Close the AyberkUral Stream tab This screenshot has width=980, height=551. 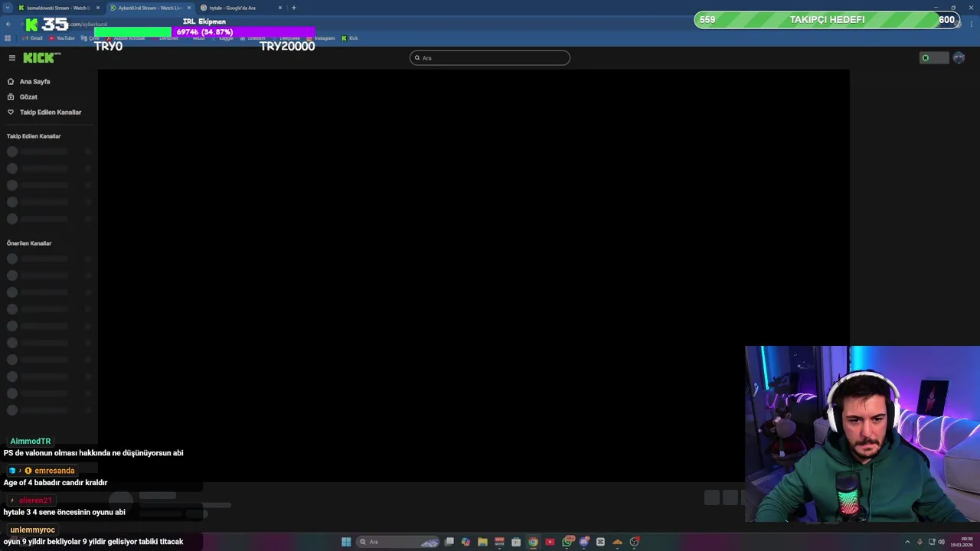[189, 8]
